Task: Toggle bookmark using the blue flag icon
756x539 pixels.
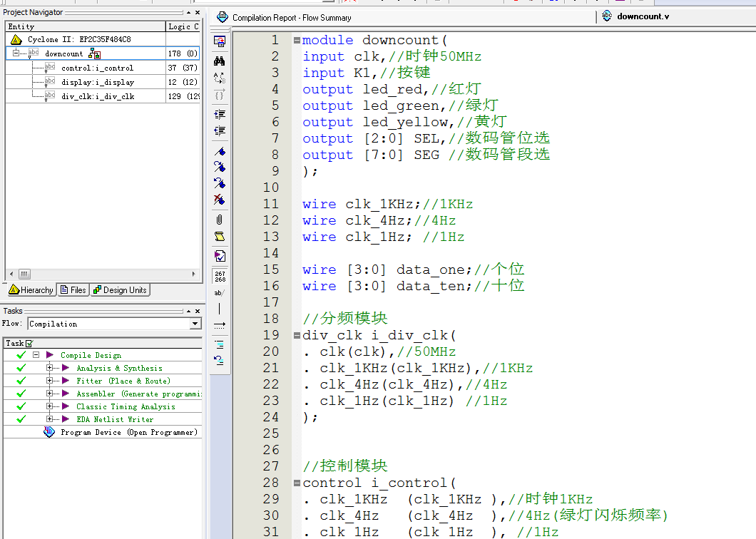Action: click(220, 151)
